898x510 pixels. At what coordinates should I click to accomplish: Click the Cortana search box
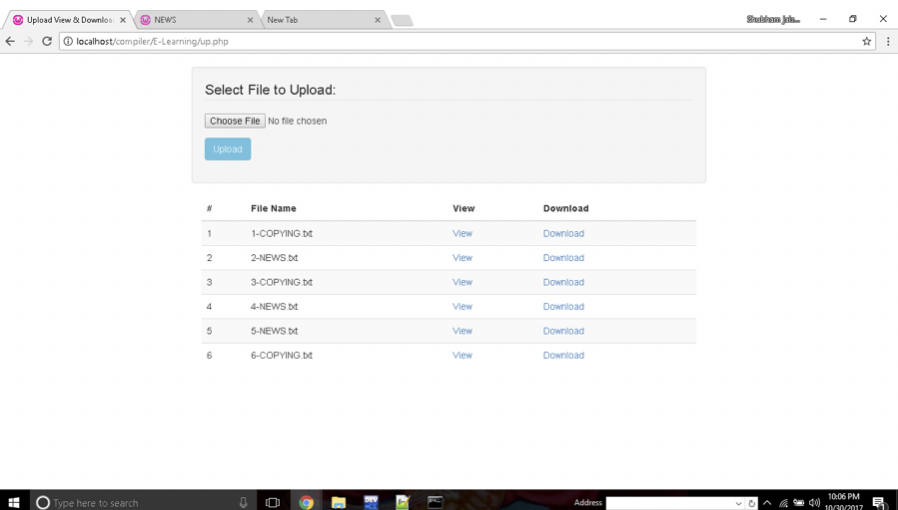click(x=143, y=502)
